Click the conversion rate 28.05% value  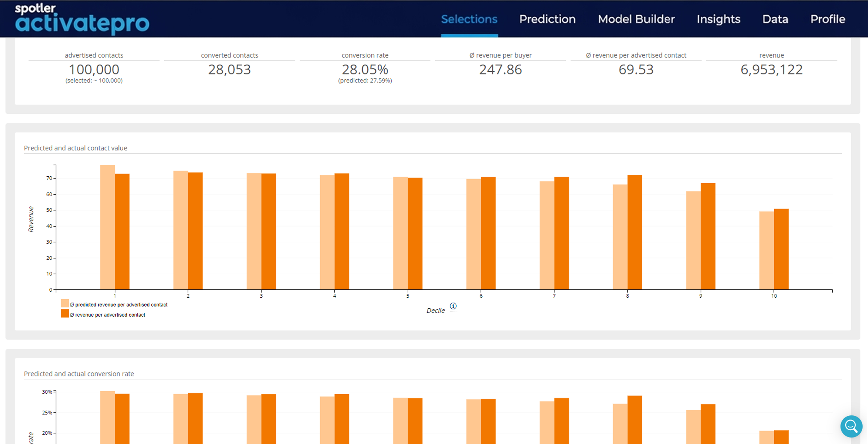point(365,69)
